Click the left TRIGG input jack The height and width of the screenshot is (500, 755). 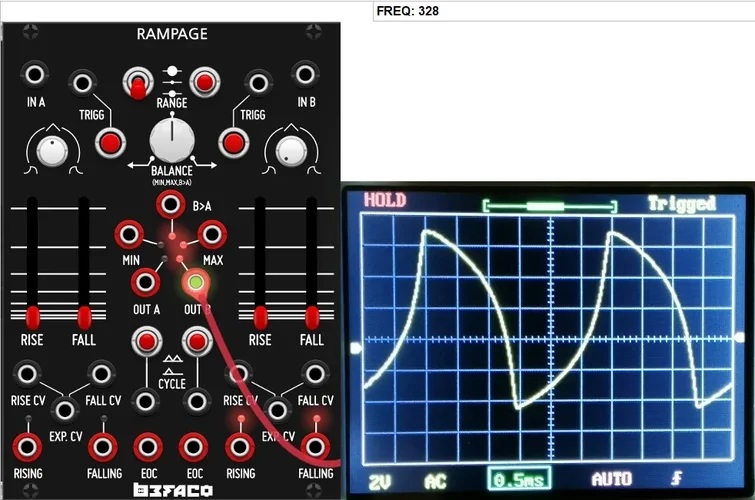coord(82,83)
